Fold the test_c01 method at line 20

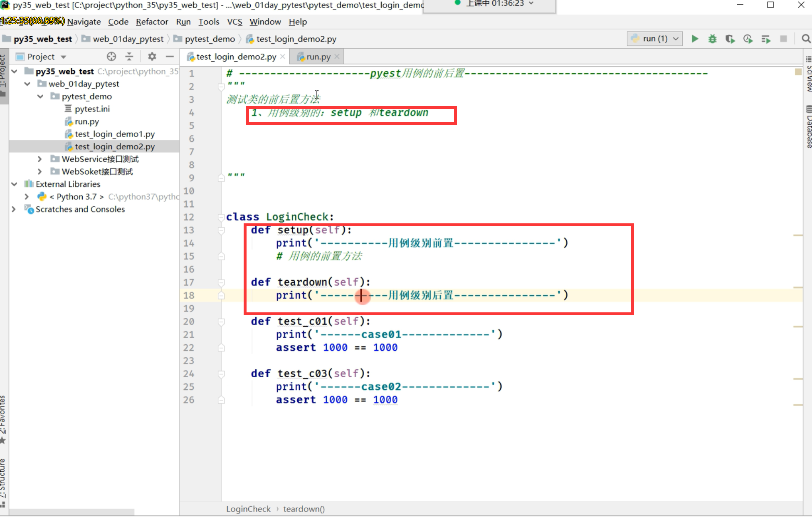tap(221, 322)
